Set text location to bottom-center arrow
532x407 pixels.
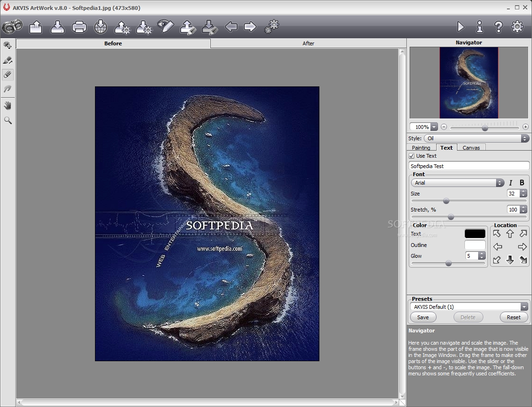coord(510,260)
